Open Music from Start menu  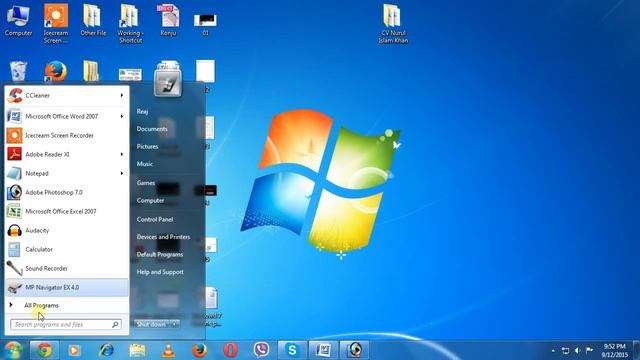point(144,164)
